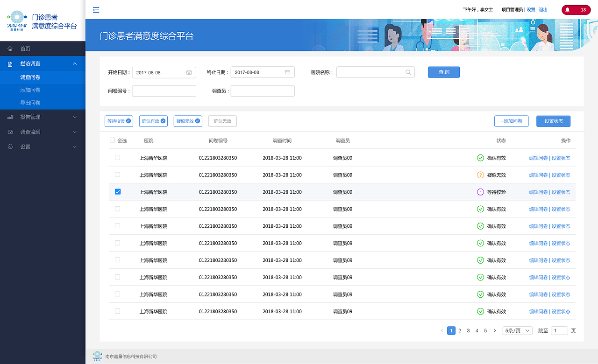This screenshot has height=364, width=598.
Task: Toggle the 疑似无效 filter tag
Action: pyautogui.click(x=188, y=121)
